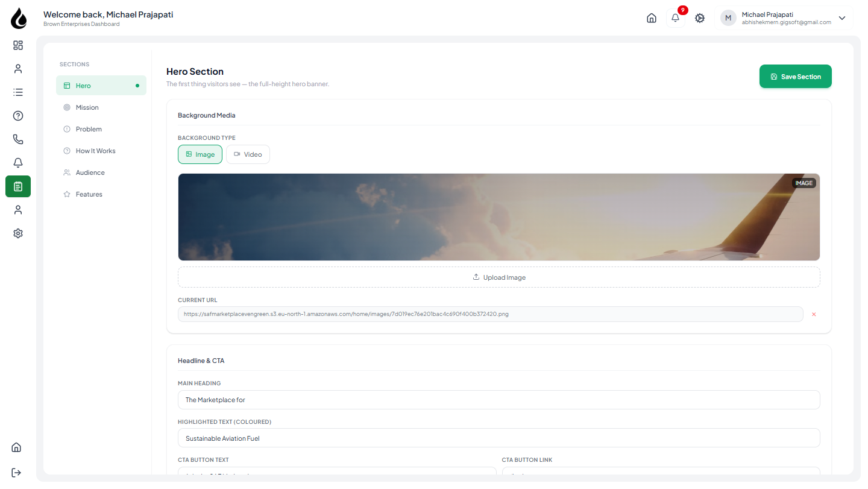Choose Video as background type
Image resolution: width=868 pixels, height=489 pixels.
pos(248,154)
